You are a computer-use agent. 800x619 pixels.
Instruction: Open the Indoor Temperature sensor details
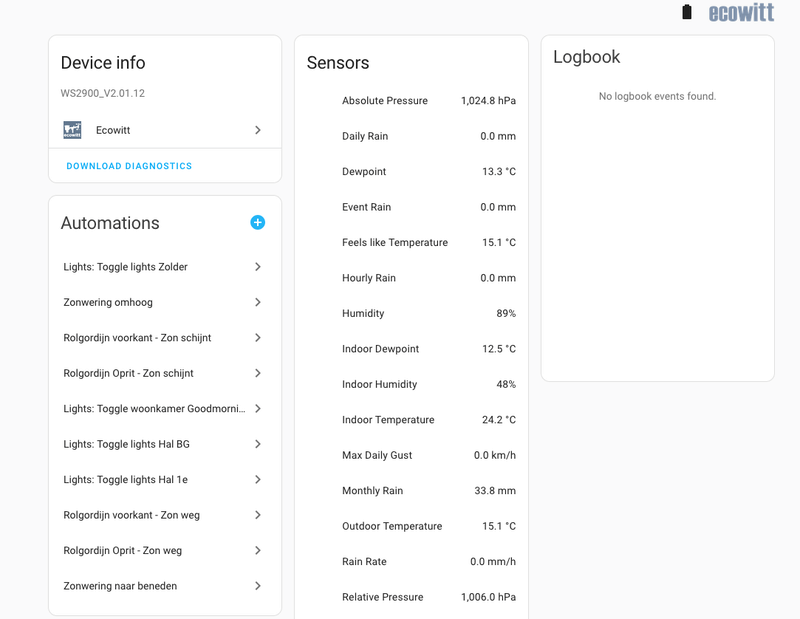point(388,420)
